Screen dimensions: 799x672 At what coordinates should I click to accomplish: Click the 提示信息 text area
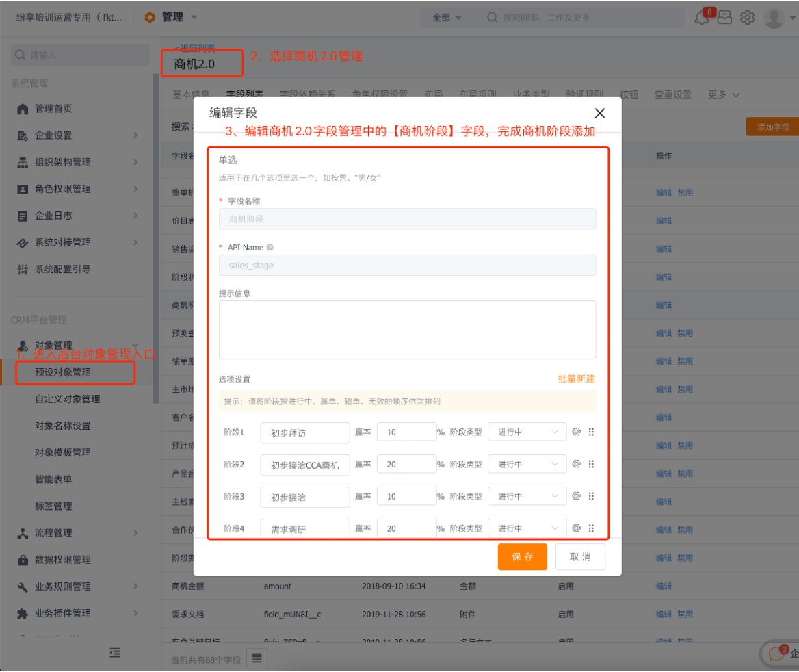click(x=407, y=330)
